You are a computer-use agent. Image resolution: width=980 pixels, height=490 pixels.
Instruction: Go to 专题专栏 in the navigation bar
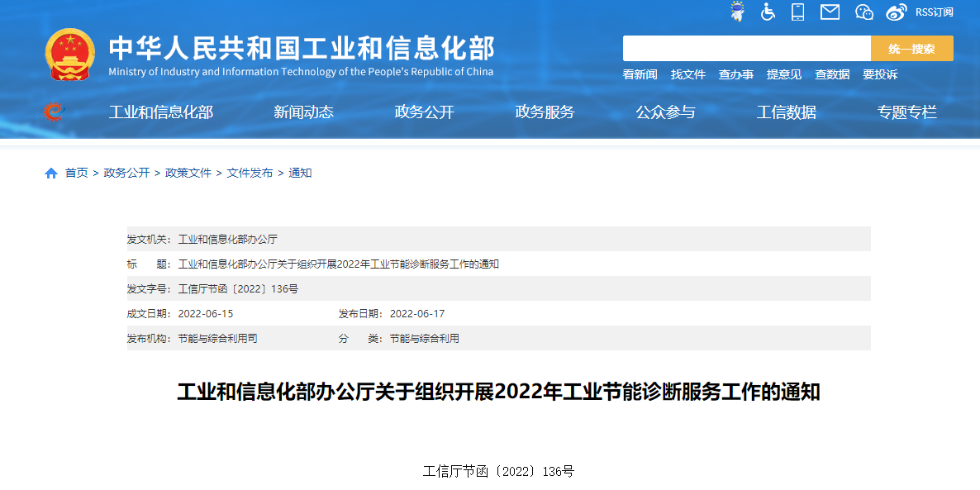click(x=906, y=112)
